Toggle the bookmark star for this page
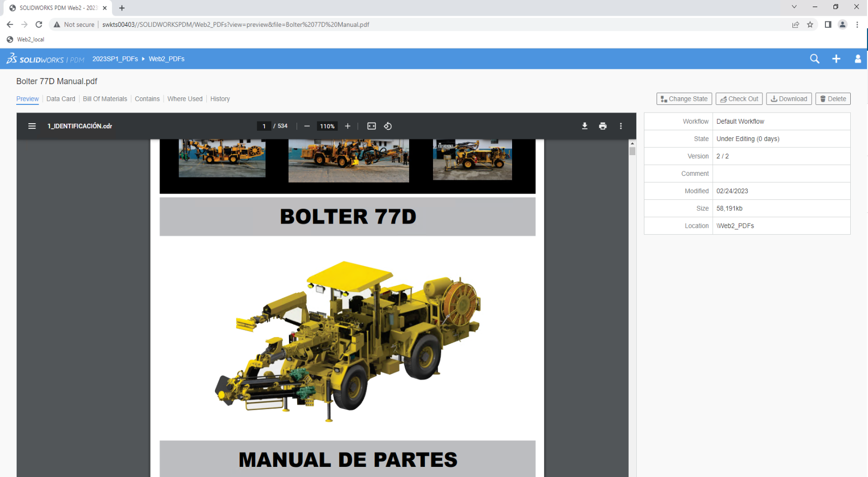Screen dimensions: 868x477 point(810,24)
